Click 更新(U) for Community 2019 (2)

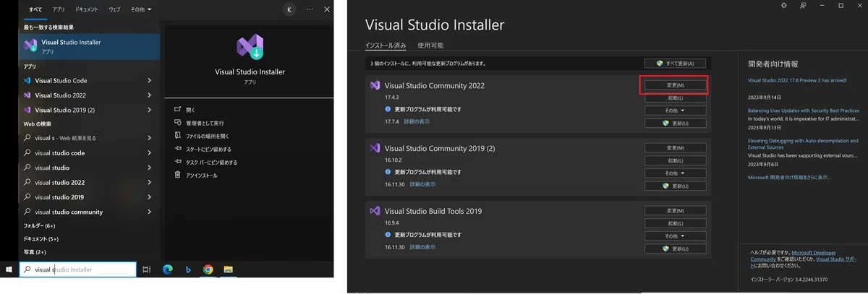(x=675, y=186)
